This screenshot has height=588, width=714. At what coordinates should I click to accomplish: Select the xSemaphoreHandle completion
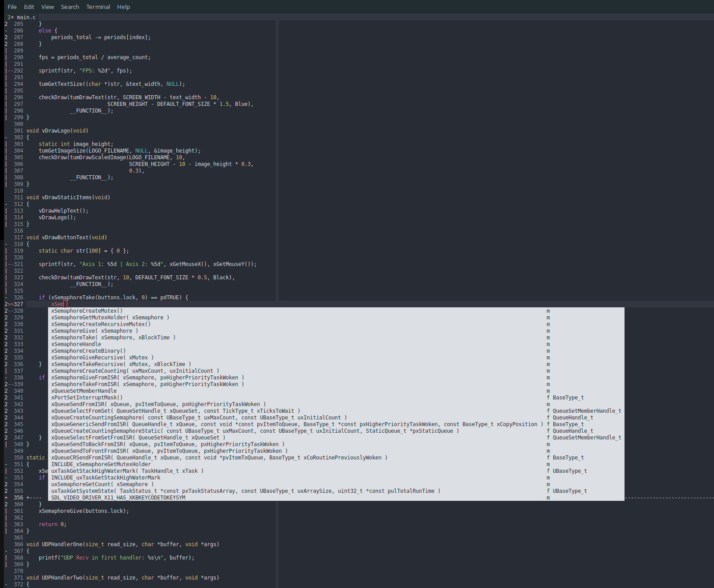[336, 344]
